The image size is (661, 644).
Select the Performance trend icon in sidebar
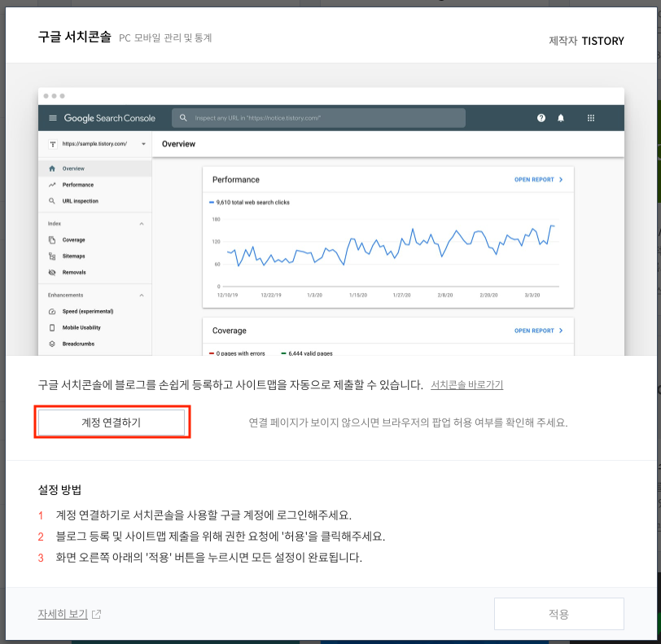(x=52, y=185)
